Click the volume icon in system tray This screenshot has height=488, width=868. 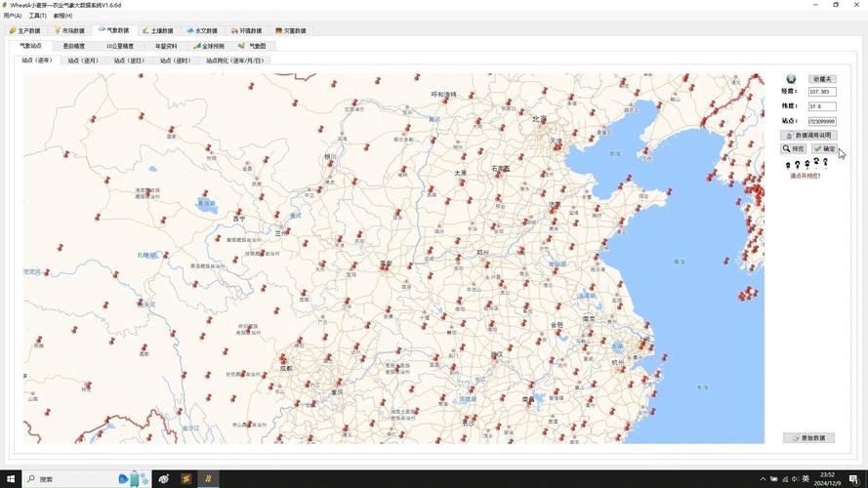(795, 479)
